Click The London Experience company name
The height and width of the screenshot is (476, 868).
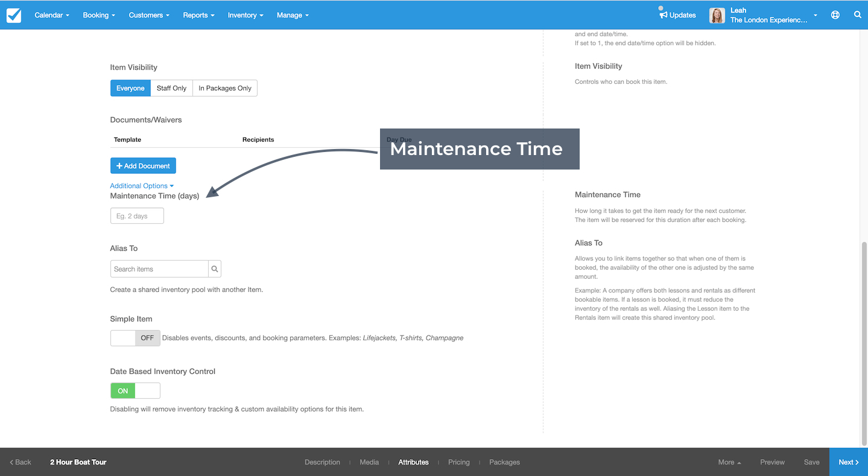coord(768,20)
